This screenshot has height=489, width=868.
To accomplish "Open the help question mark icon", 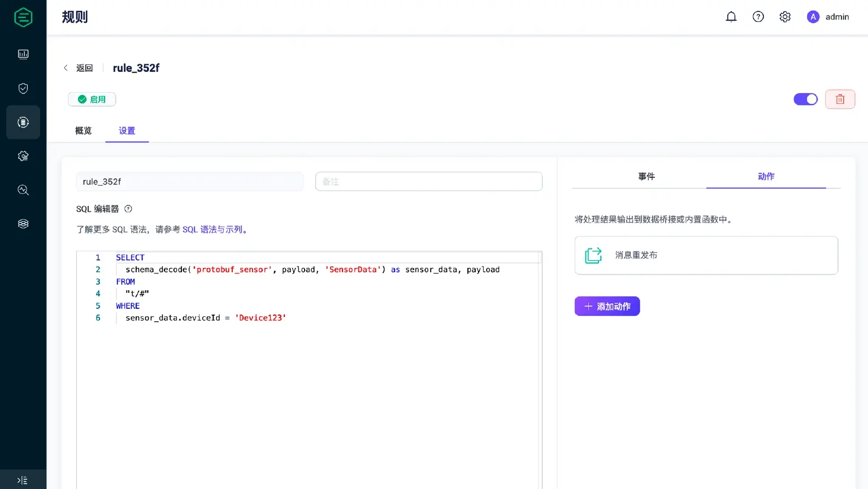I will click(758, 17).
